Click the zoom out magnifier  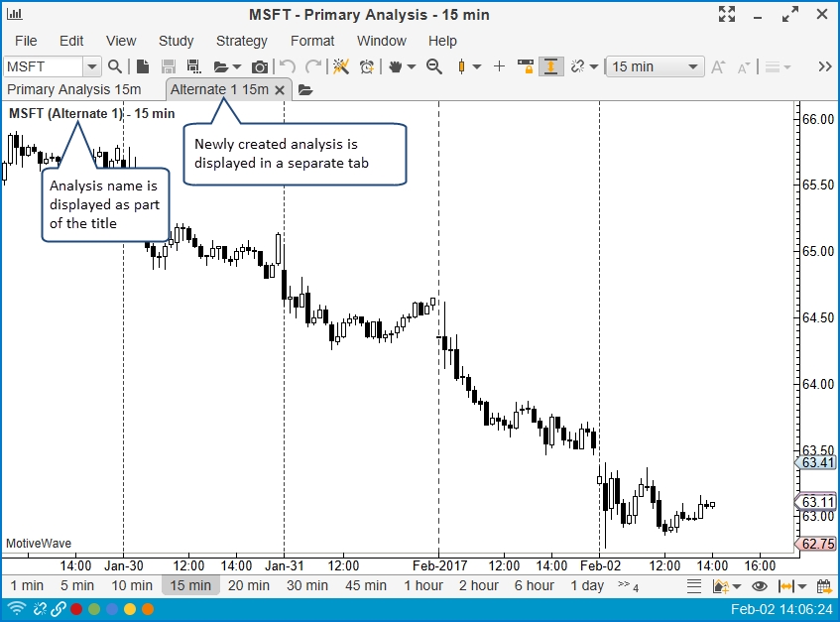(434, 66)
